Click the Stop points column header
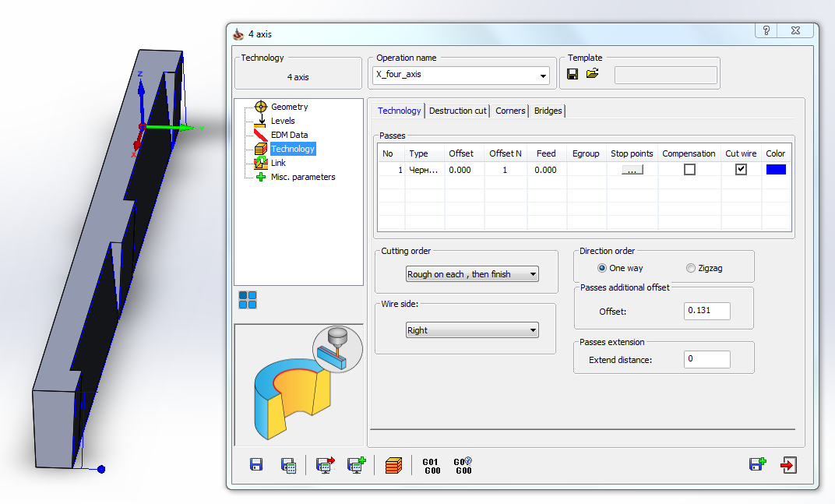 pyautogui.click(x=632, y=153)
